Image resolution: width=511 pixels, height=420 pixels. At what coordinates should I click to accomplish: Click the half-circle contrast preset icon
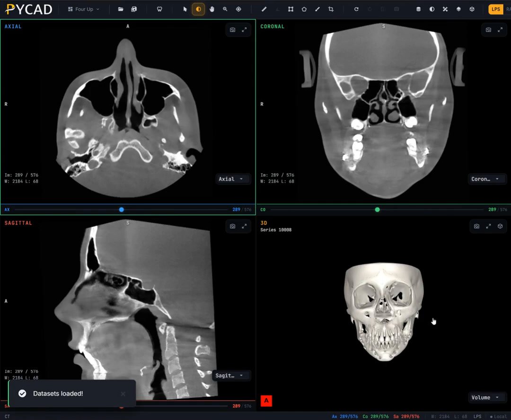pos(432,9)
